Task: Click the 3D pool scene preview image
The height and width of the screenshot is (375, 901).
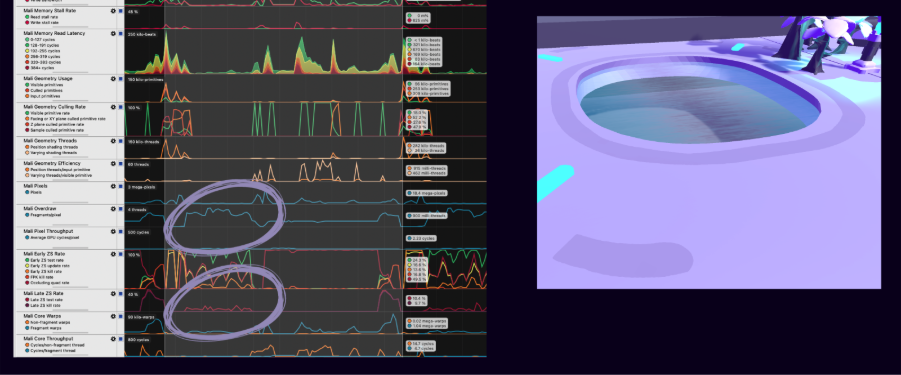Action: pos(709,152)
